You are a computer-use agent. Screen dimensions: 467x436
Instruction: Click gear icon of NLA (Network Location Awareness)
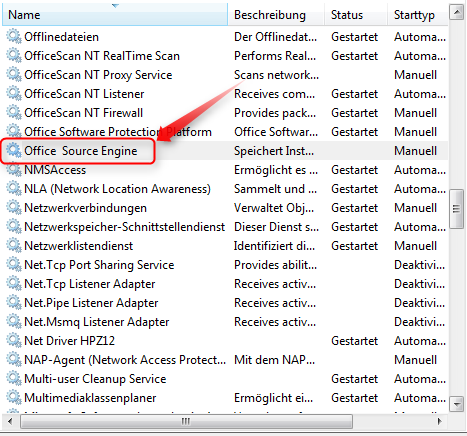tap(14, 188)
